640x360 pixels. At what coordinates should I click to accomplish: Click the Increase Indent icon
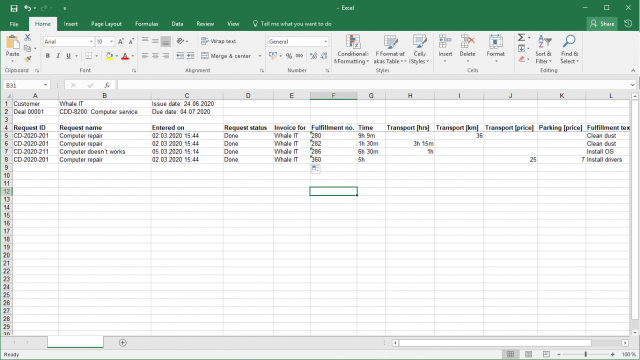[x=191, y=56]
